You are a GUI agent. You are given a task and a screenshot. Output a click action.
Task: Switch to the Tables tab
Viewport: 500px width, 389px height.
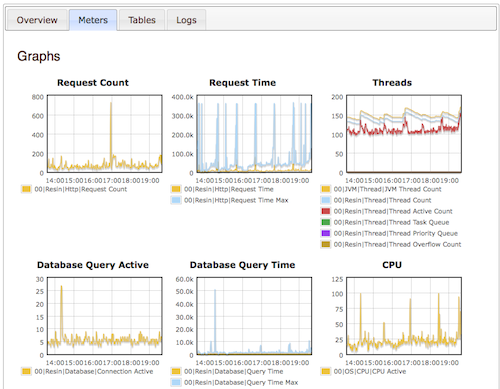pos(142,20)
